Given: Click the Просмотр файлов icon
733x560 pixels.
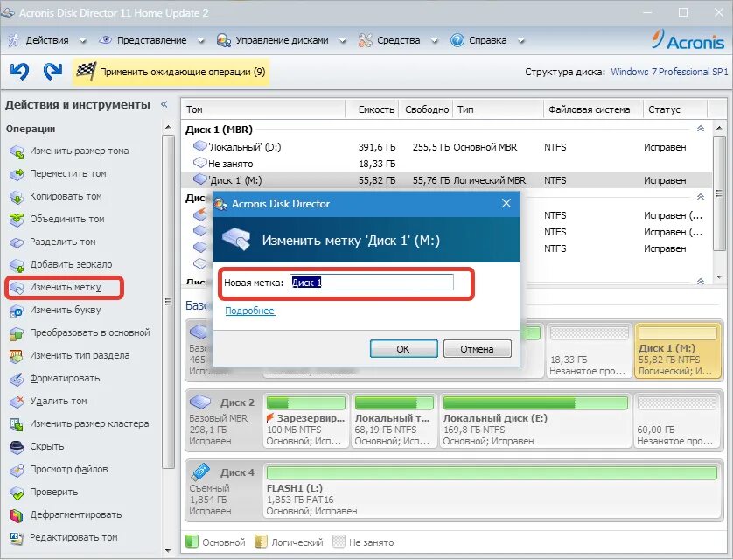Looking at the screenshot, I should click(17, 470).
